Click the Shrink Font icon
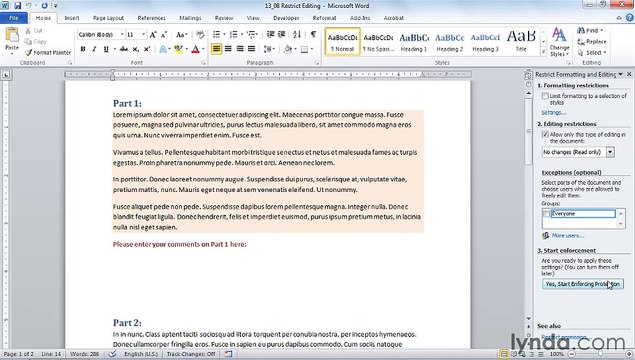This screenshot has height=360, width=635. coord(164,35)
